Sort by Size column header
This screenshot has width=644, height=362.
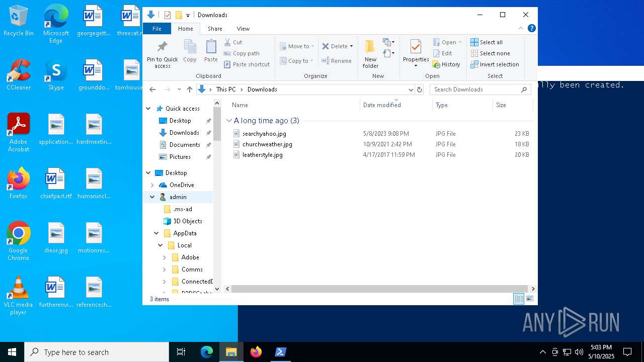(513, 105)
